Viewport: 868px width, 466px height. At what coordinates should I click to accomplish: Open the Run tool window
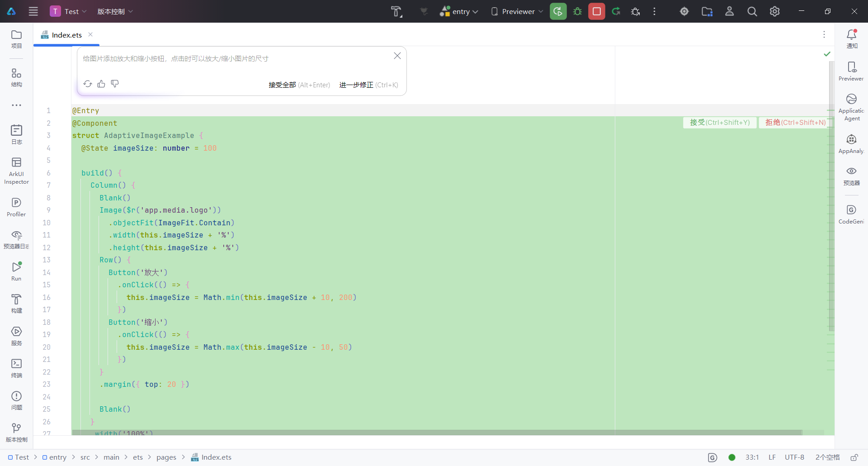click(x=16, y=271)
